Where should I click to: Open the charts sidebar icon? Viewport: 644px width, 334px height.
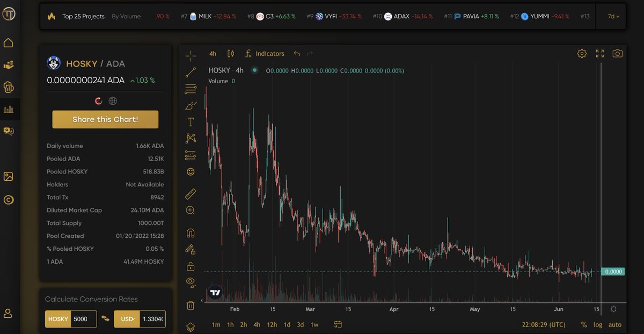click(x=9, y=110)
